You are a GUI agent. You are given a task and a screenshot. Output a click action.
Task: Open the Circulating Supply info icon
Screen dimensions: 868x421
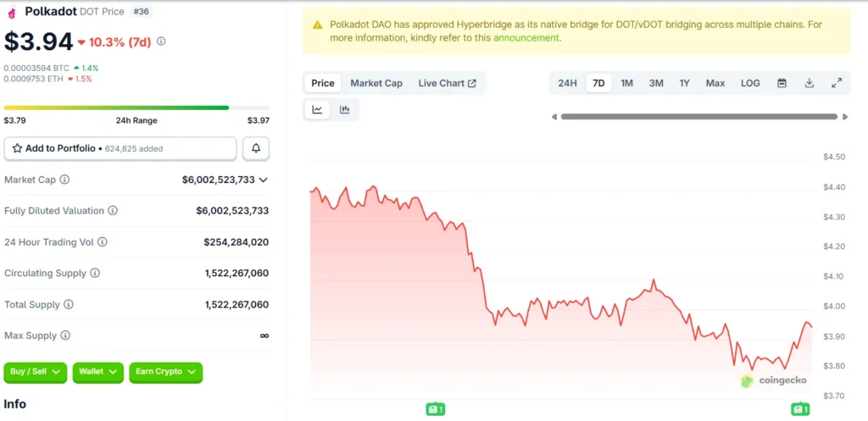tap(95, 274)
